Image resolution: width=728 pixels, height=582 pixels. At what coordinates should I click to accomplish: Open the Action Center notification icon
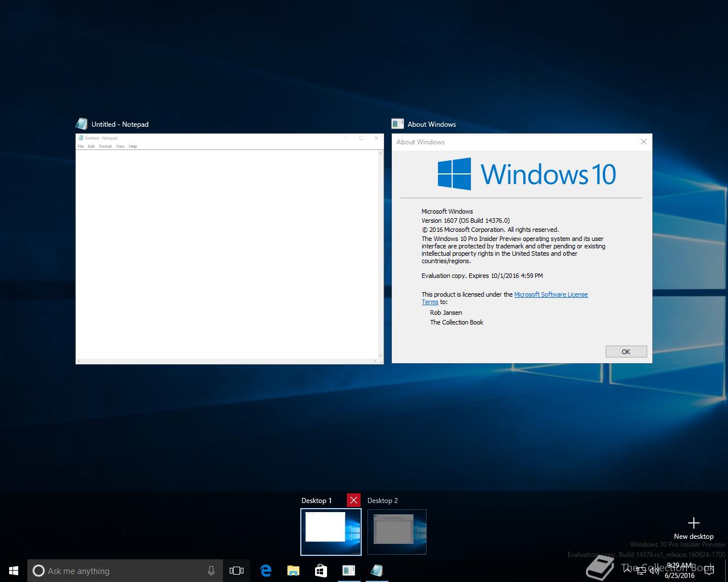point(709,571)
